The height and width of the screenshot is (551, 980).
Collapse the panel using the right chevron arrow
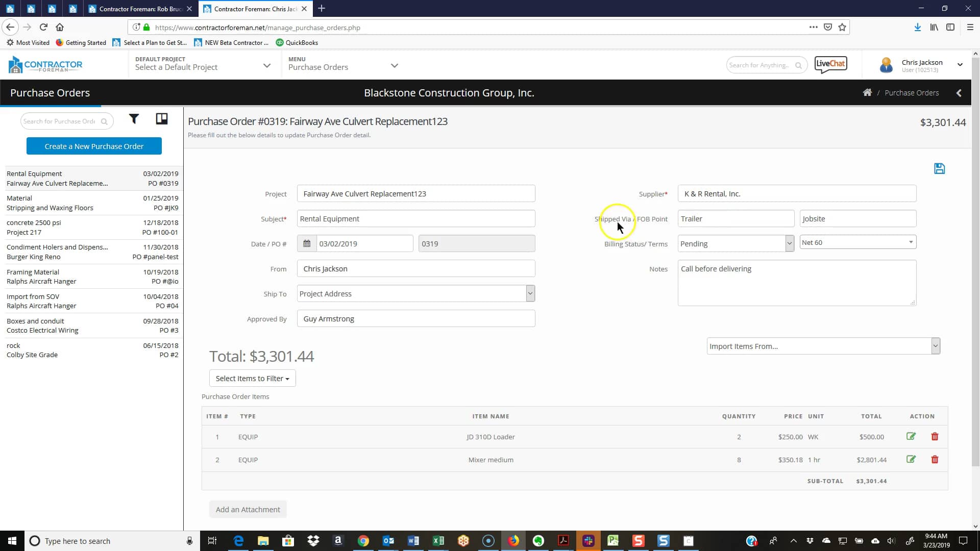click(x=959, y=92)
